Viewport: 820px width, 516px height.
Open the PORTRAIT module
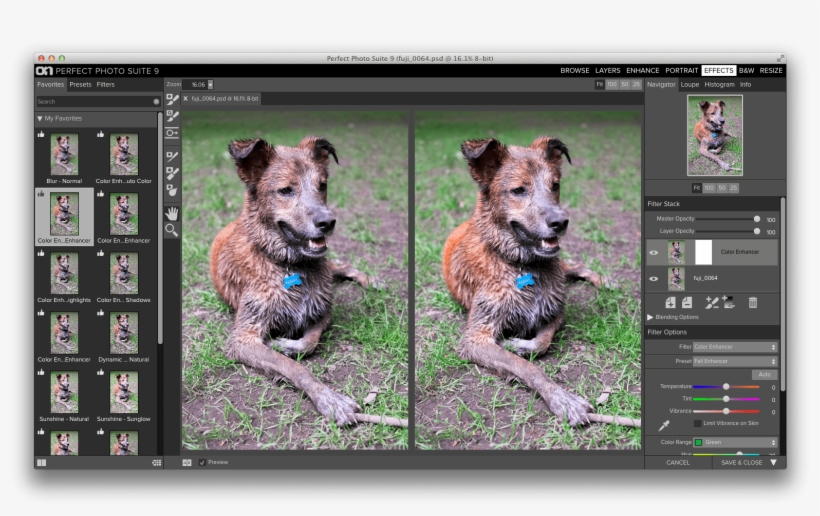[681, 71]
